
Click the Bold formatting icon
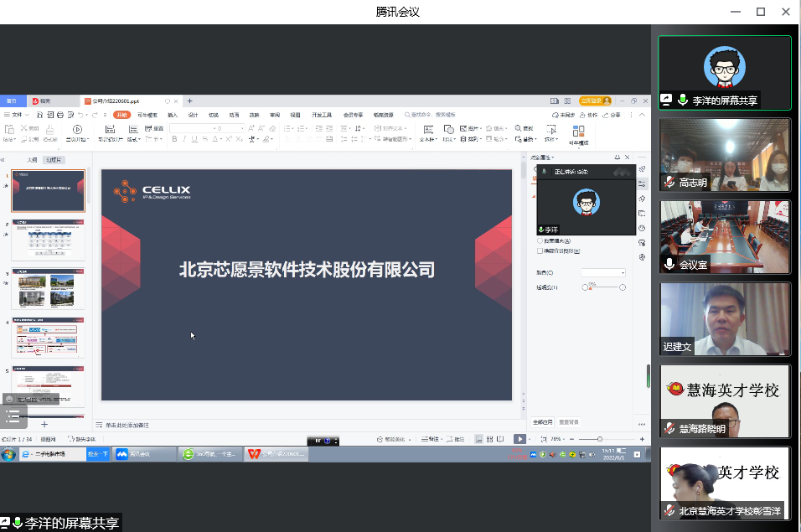(x=174, y=139)
